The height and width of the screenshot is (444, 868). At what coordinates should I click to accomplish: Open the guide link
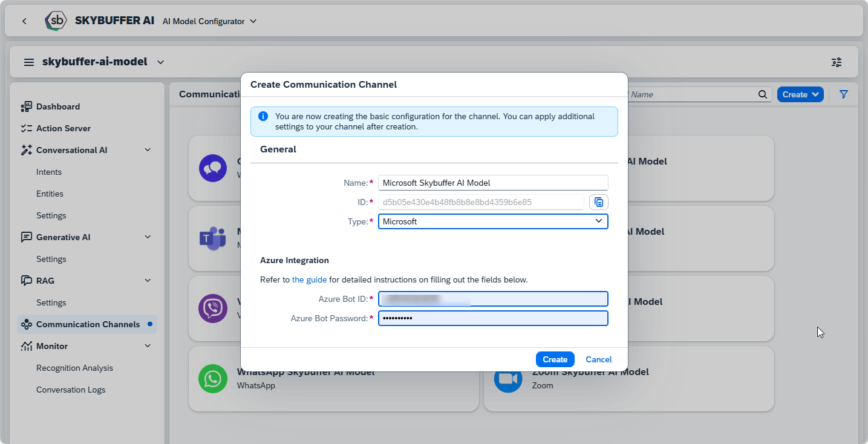click(309, 279)
